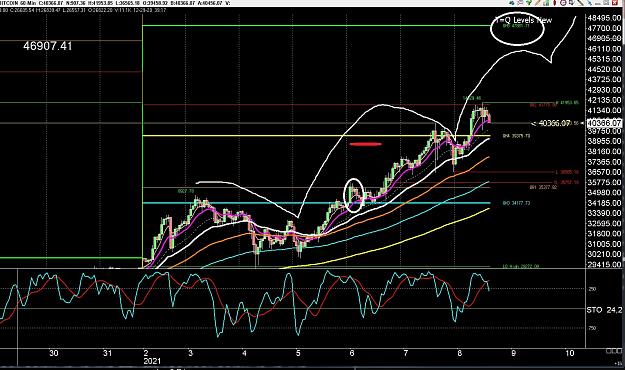This screenshot has width=625, height=370.
Task: Click the 38955.00 price axis label
Action: pyautogui.click(x=604, y=141)
